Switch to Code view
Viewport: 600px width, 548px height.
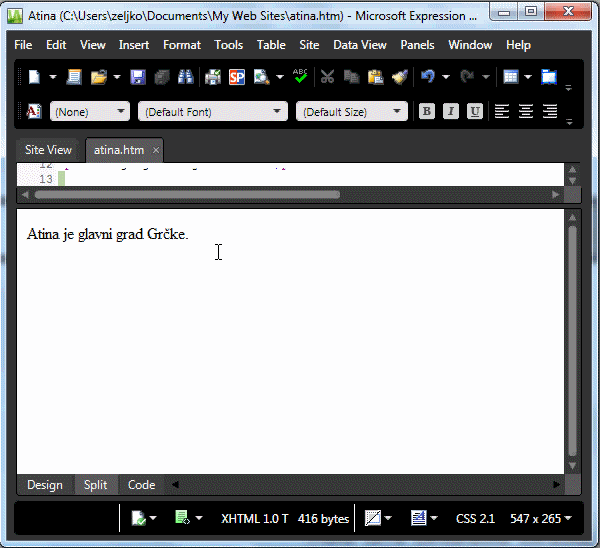(142, 485)
